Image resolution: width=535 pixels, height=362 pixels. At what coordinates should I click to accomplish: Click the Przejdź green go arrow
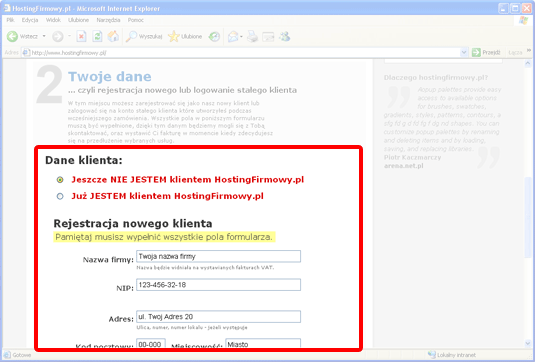tap(476, 52)
